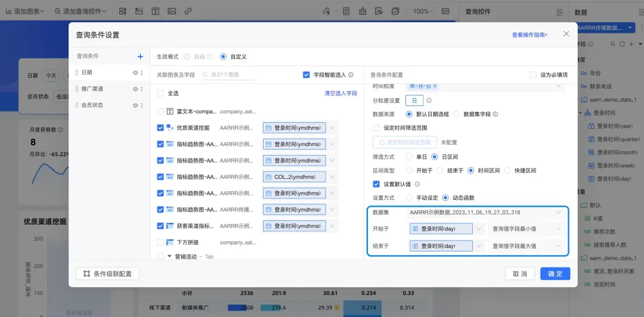This screenshot has height=317, width=644.
Task: Open the 查看操作指南 link
Action: 530,35
